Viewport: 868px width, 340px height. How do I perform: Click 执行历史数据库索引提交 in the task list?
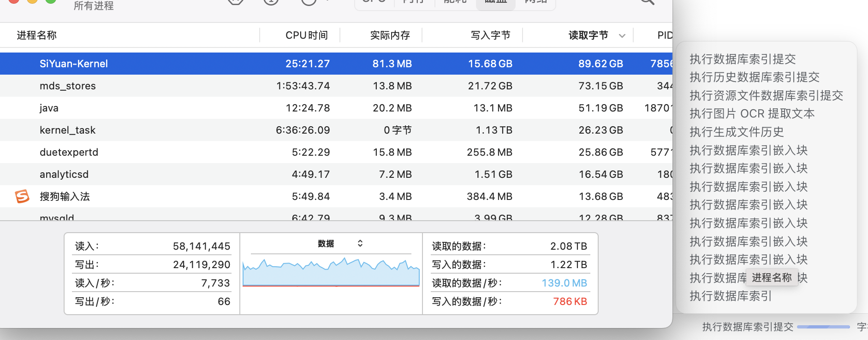755,77
